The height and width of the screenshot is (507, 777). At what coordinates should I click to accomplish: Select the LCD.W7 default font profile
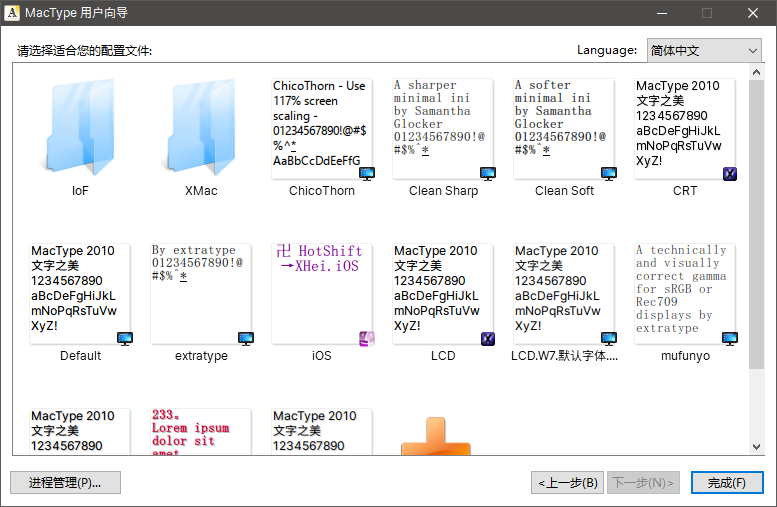564,294
